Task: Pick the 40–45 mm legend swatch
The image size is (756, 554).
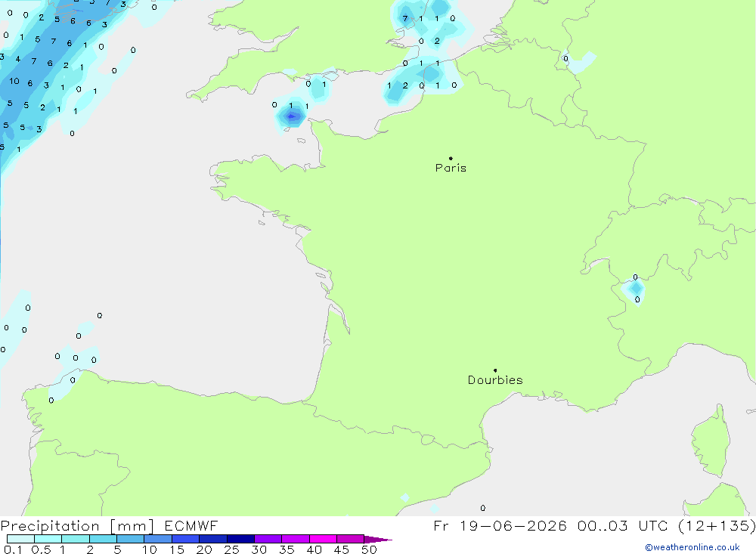Action: [x=323, y=539]
